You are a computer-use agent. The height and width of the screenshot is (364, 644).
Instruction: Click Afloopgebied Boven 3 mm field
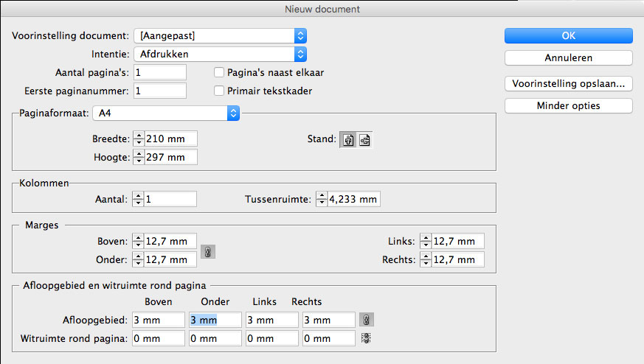click(x=159, y=320)
